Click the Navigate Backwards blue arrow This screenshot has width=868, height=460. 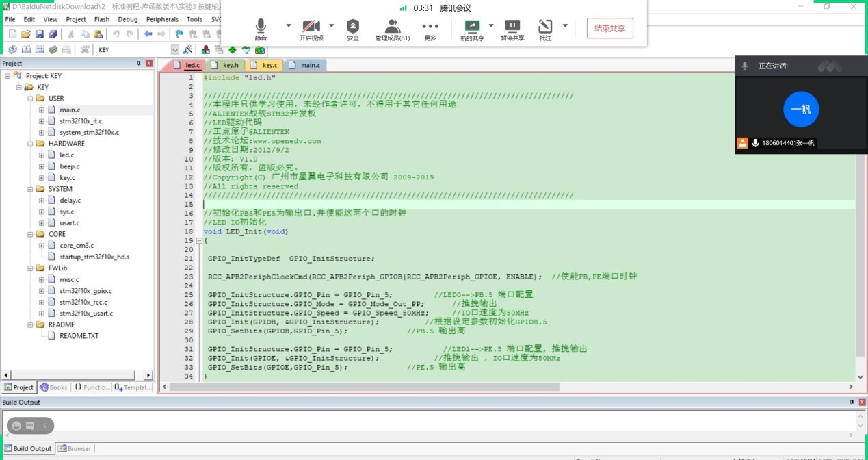tap(148, 34)
